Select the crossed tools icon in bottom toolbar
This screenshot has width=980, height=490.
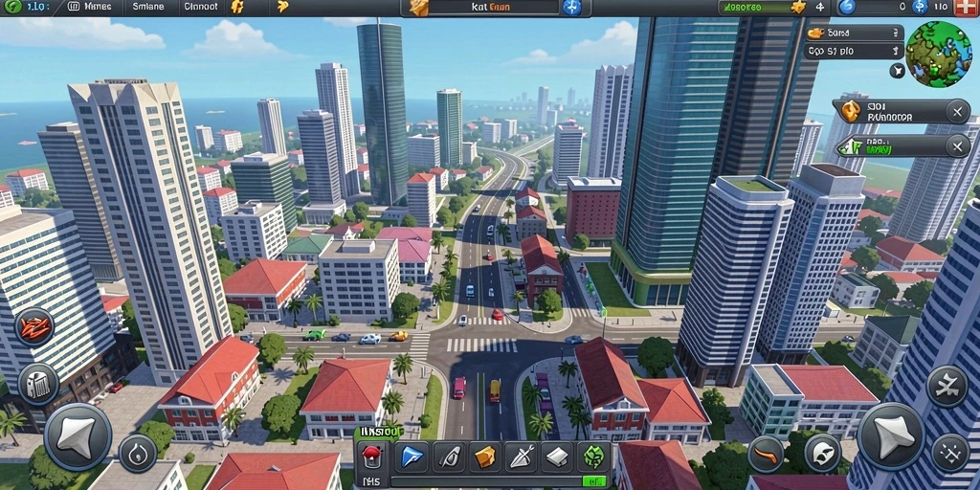tap(521, 457)
